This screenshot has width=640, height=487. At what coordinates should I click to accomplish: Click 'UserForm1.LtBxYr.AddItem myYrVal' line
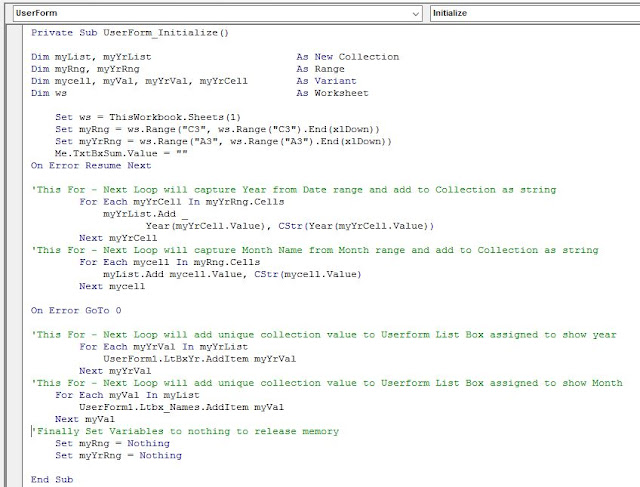click(200, 359)
